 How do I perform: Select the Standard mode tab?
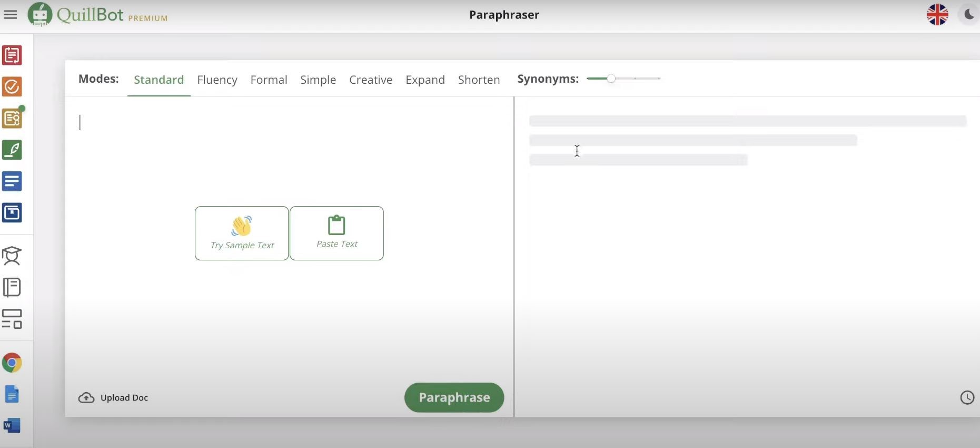159,80
